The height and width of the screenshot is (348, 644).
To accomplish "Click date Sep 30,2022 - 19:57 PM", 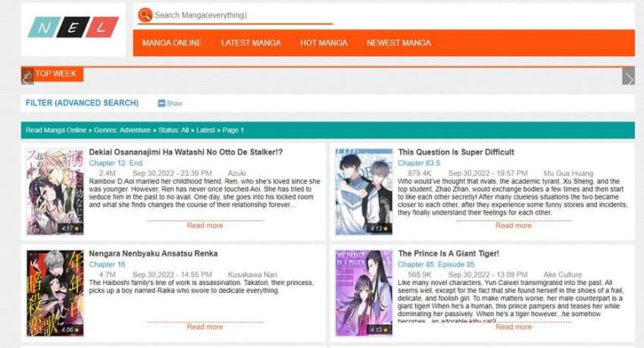I will [x=488, y=173].
